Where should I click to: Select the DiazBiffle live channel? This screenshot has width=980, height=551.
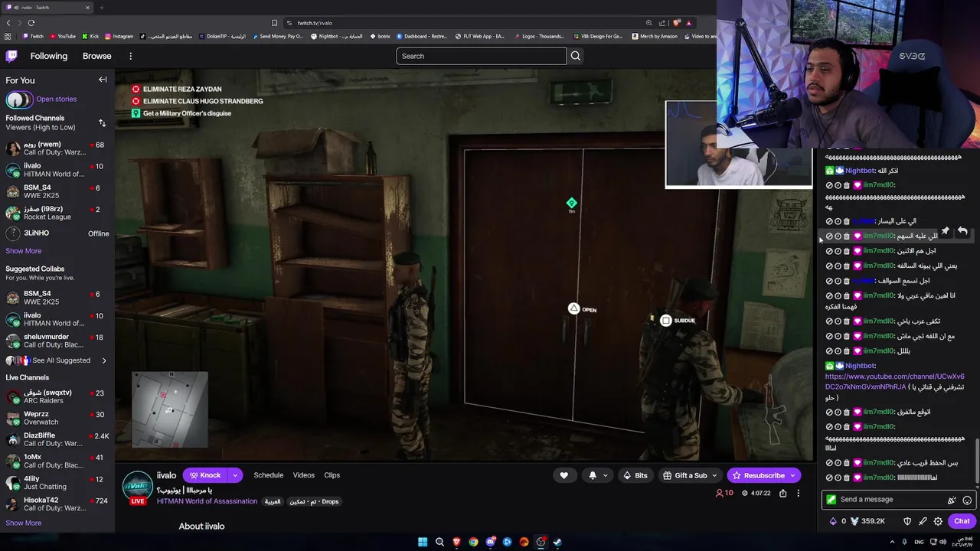pyautogui.click(x=57, y=439)
